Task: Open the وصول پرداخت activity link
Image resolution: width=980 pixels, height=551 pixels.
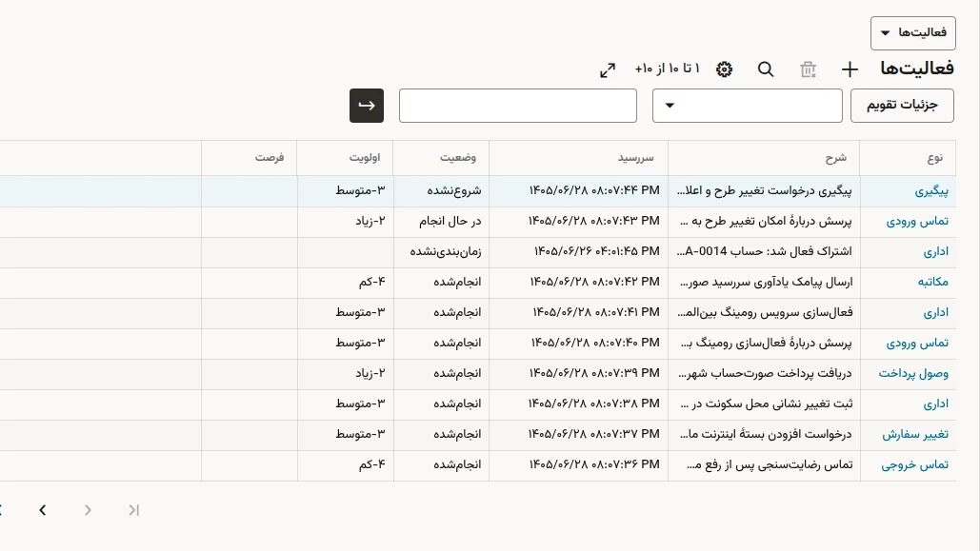Action: tap(913, 374)
